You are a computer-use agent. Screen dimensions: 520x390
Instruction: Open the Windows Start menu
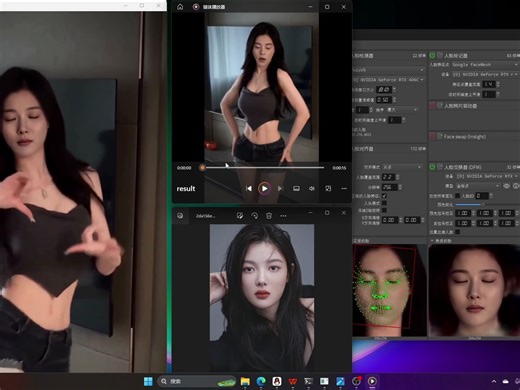point(148,381)
